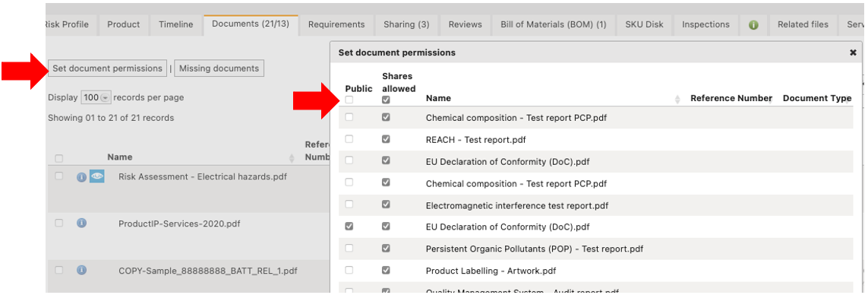This screenshot has width=868, height=295.
Task: Click info icon next to ProductIP-Services-2020.pdf
Action: click(x=81, y=223)
